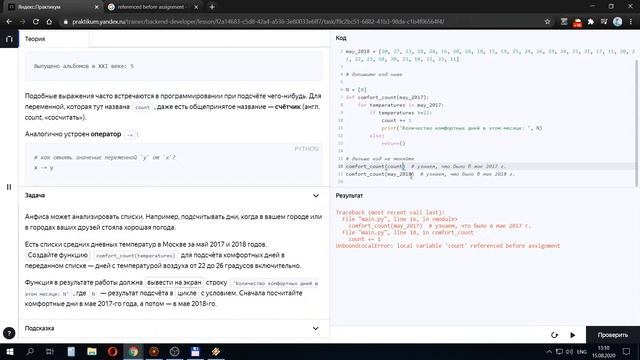The image size is (640, 360).
Task: Close the Яндекс.Практикум tab
Action: tap(96, 7)
